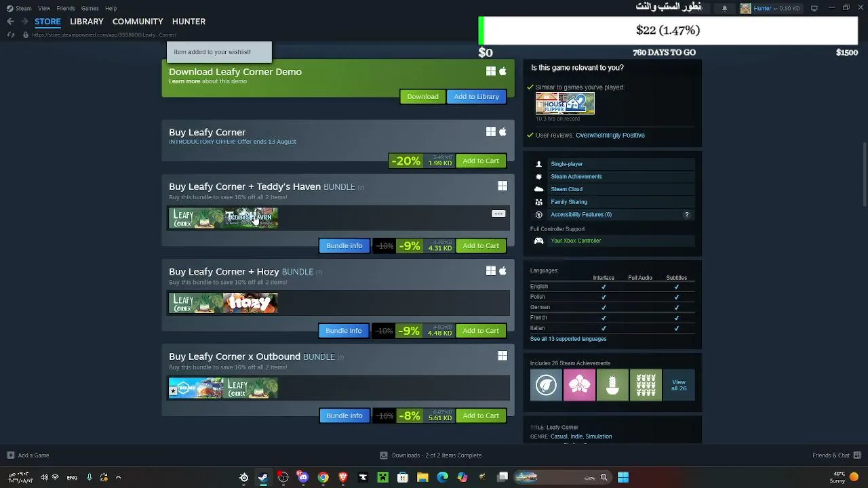Reload the store page

(10, 35)
